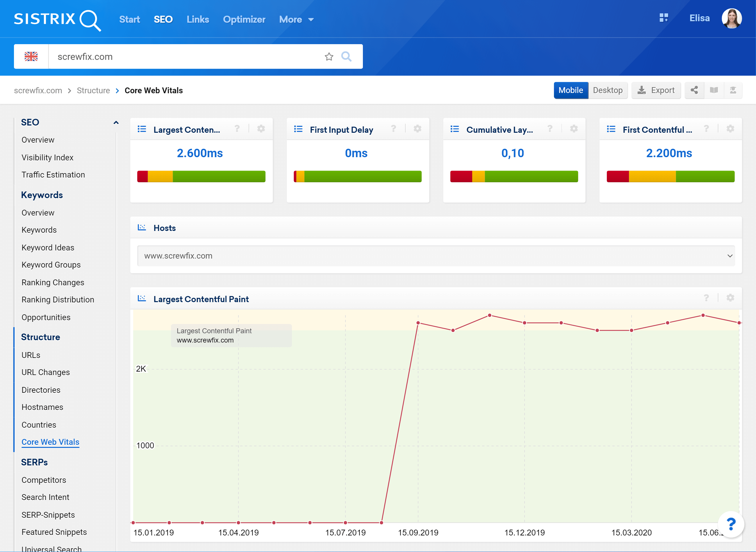Image resolution: width=756 pixels, height=552 pixels.
Task: Open the www.screwfix.com hosts dropdown
Action: pyautogui.click(x=436, y=256)
